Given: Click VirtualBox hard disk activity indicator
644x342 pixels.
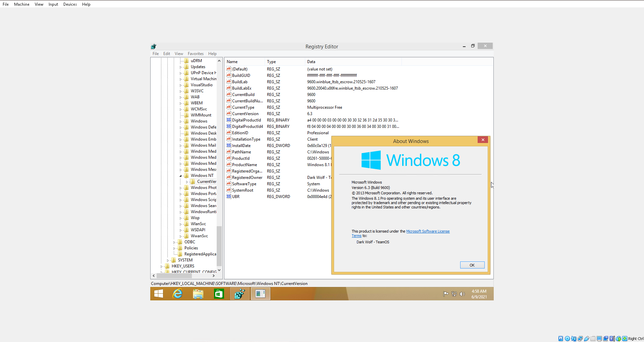Looking at the screenshot, I should click(x=560, y=339).
